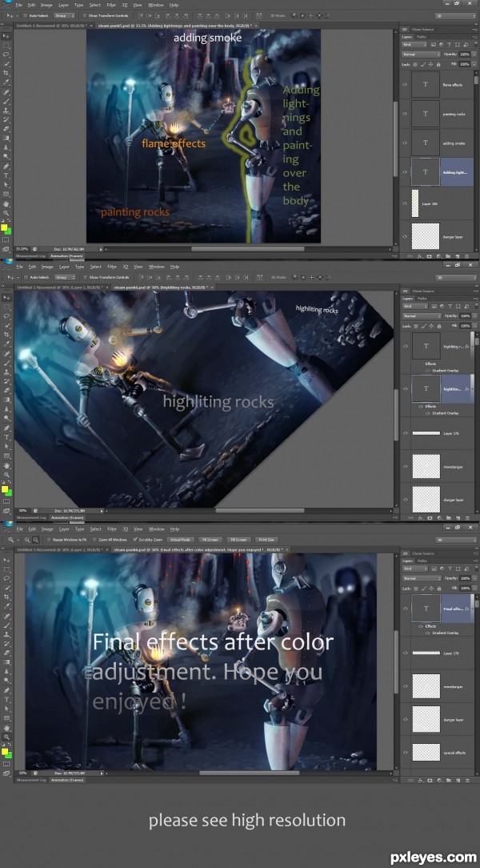Select the Move tool in the adding smoke window
The width and height of the screenshot is (480, 868).
[6, 36]
